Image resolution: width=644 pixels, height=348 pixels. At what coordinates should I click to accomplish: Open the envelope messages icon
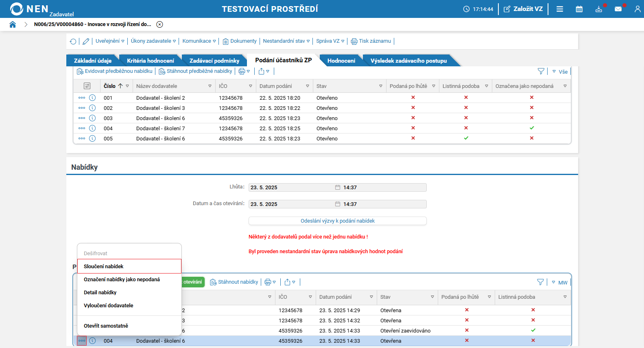pos(618,9)
